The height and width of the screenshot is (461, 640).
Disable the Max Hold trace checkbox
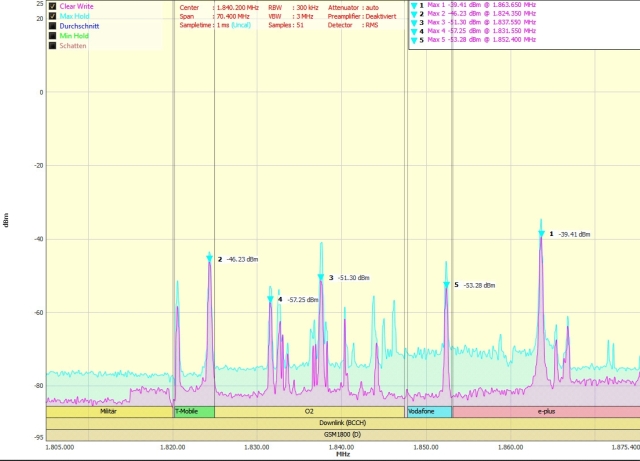tap(52, 16)
